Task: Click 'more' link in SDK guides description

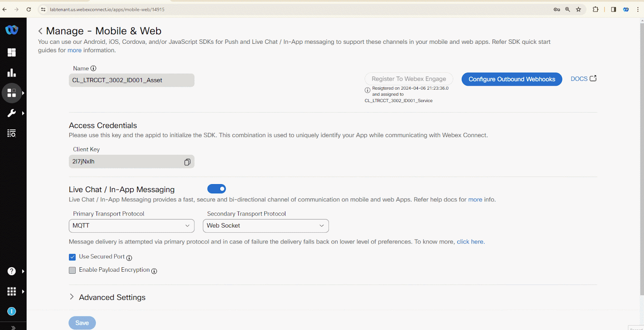Action: pyautogui.click(x=74, y=50)
